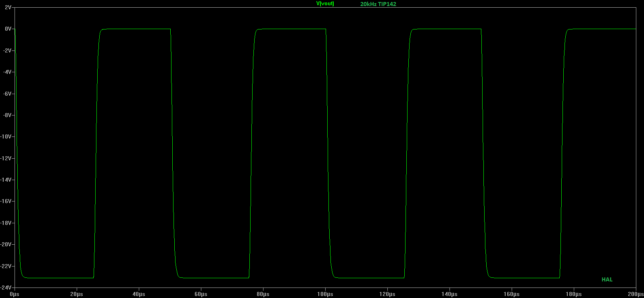Click the -20V y-axis label
This screenshot has width=644, height=298.
click(6, 244)
